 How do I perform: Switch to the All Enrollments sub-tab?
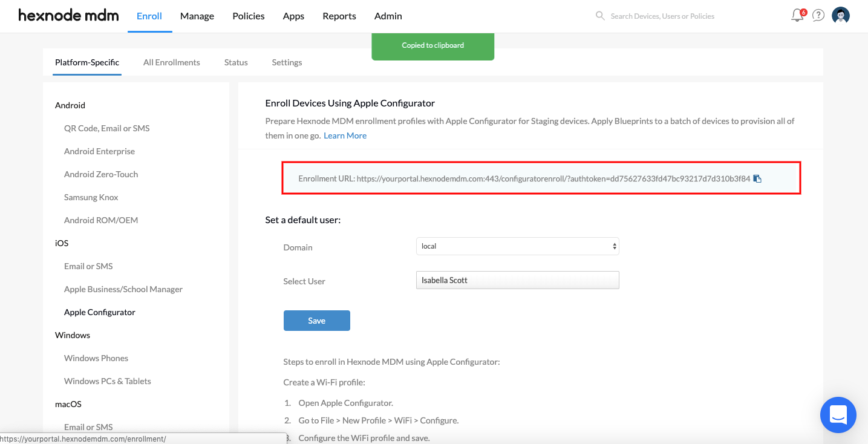[x=172, y=62]
